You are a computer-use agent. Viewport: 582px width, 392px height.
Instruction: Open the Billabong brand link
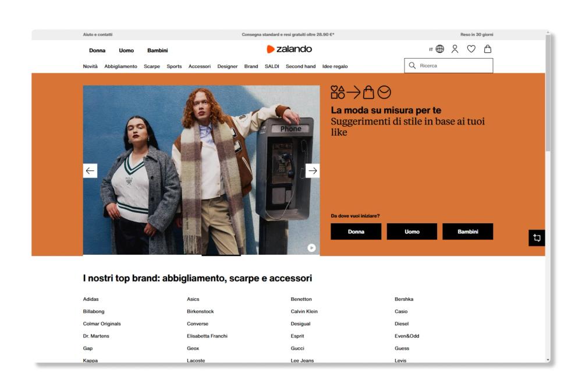[x=94, y=311]
